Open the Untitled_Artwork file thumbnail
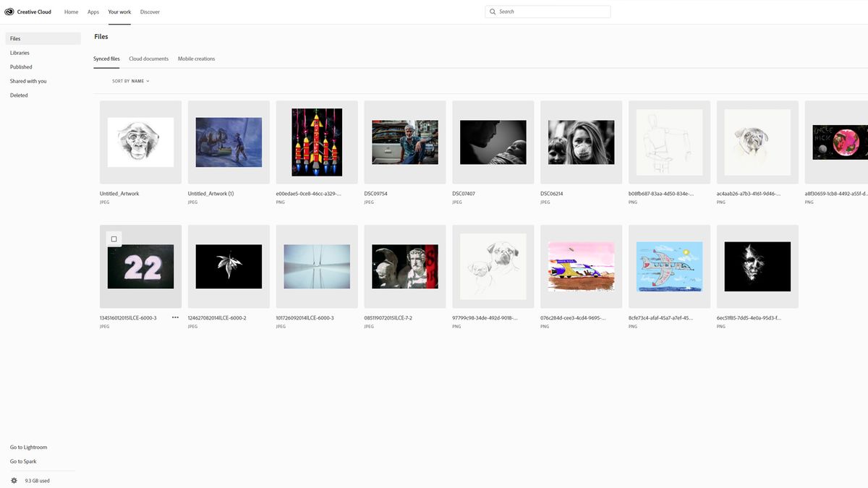 (140, 141)
